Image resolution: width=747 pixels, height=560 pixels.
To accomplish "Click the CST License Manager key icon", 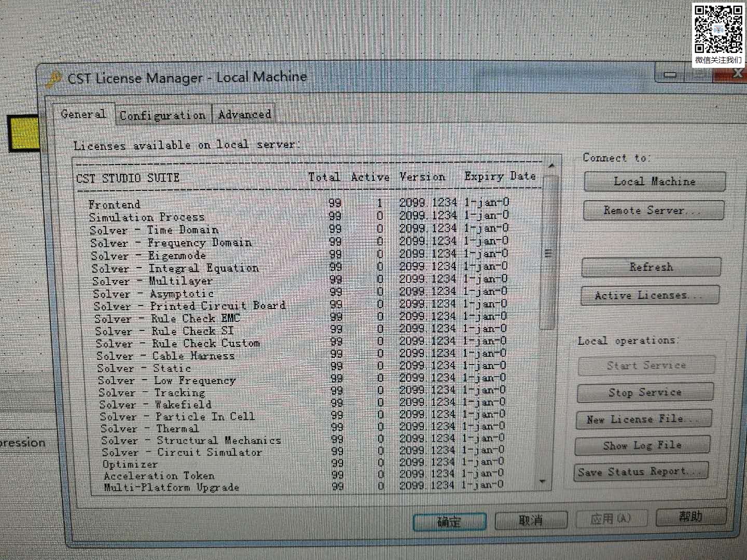I will (x=53, y=79).
